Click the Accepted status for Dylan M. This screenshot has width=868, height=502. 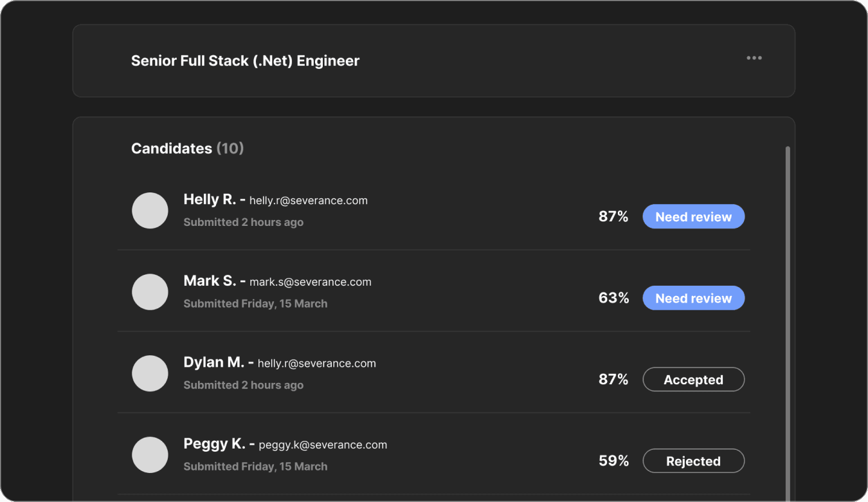693,380
